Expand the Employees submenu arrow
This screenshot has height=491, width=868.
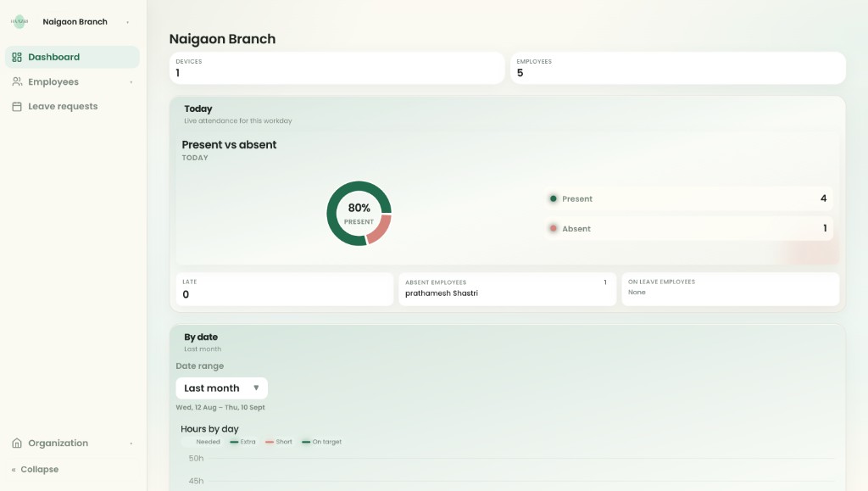(x=131, y=82)
